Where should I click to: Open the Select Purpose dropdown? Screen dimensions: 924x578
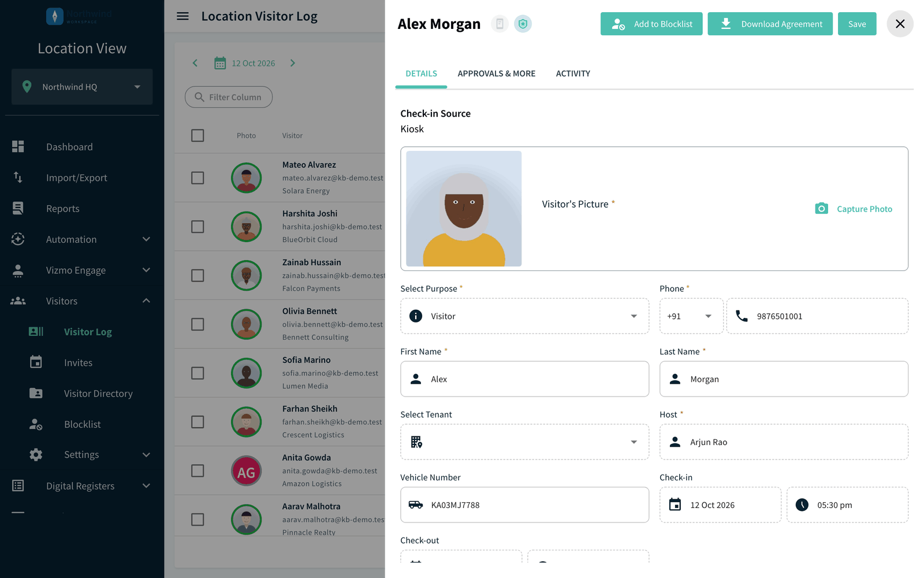[524, 316]
